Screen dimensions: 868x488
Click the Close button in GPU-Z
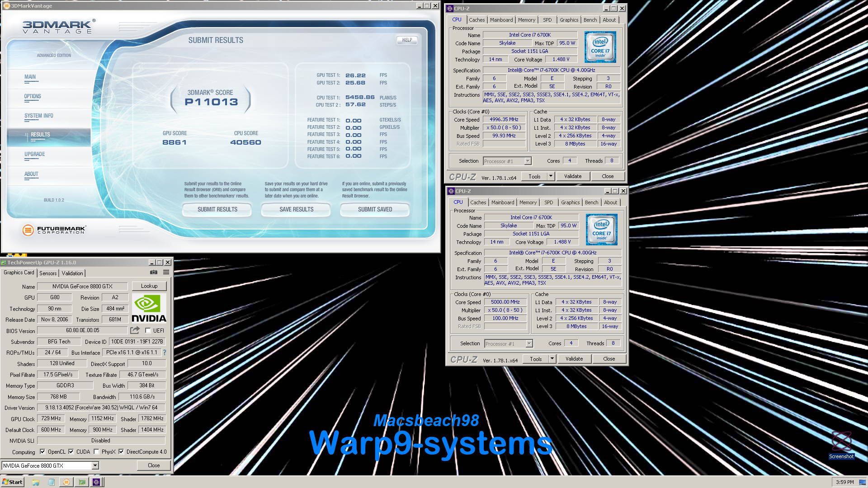[x=154, y=465]
